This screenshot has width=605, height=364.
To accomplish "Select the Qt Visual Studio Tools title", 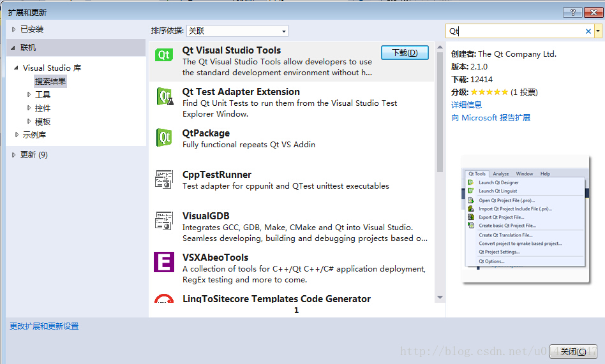I will click(x=232, y=50).
